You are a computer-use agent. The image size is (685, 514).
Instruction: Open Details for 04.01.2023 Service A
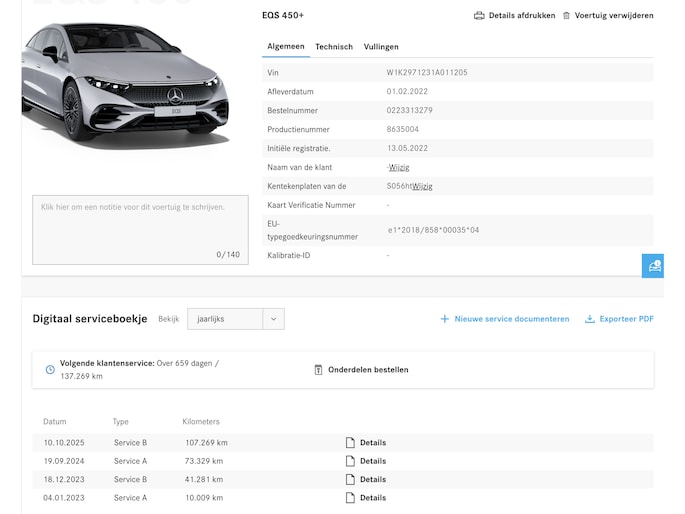point(372,498)
